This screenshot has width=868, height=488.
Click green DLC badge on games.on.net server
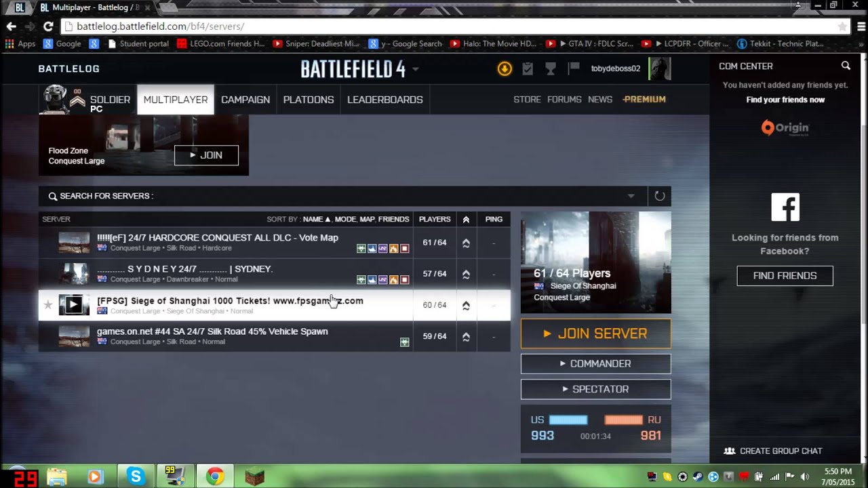pos(405,342)
